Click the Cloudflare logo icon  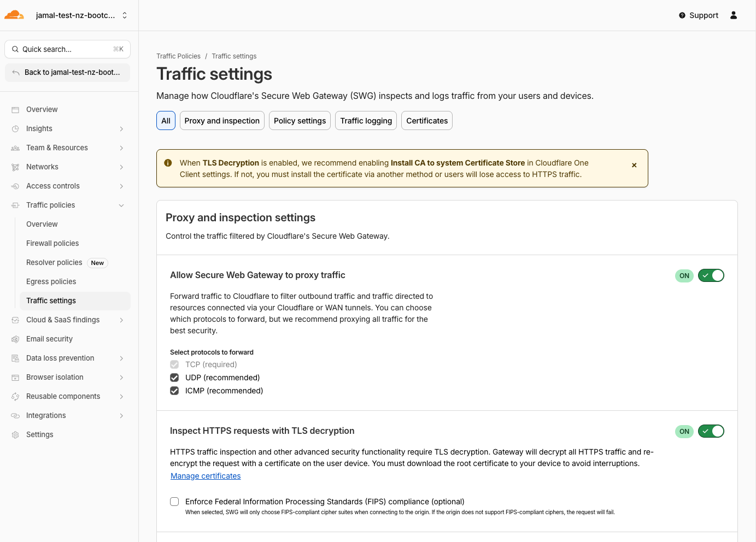(14, 15)
